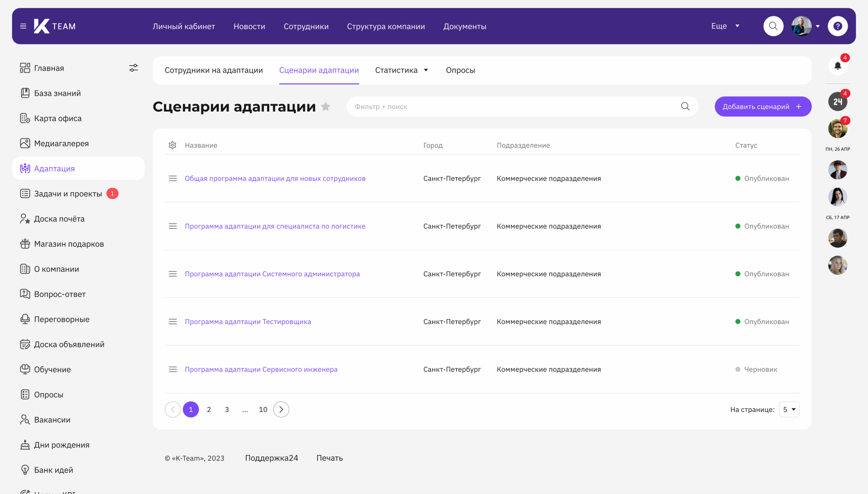Screen dimensions: 868x494
Task: Go to next page arrow in pagination
Action: pyautogui.click(x=281, y=410)
